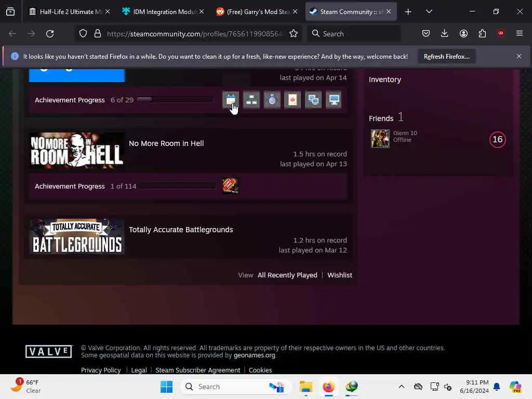This screenshot has width=532, height=399.
Task: Click the Windows taskbar Search field
Action: coord(236,387)
